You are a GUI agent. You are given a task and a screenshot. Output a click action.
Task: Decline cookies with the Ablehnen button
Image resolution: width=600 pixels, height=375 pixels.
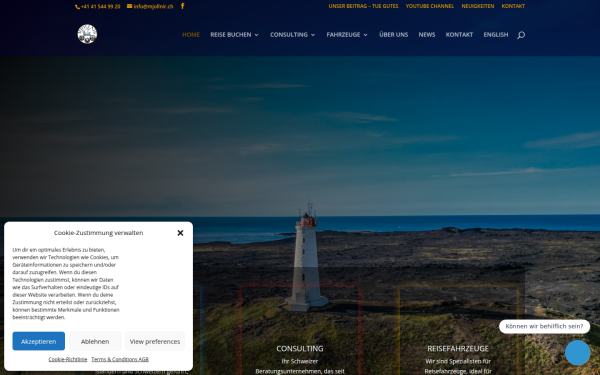[95, 341]
